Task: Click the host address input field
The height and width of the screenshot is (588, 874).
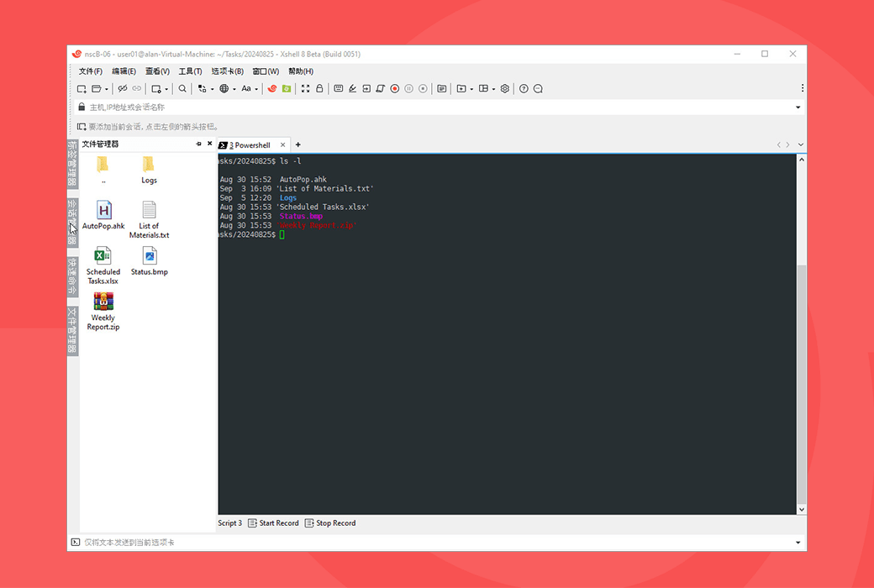Action: 438,107
